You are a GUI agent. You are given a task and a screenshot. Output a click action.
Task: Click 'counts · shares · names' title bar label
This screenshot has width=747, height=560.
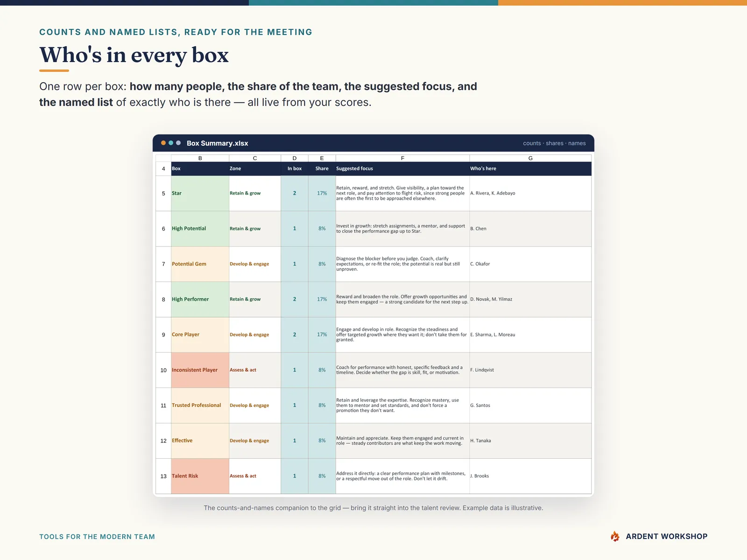click(x=554, y=143)
